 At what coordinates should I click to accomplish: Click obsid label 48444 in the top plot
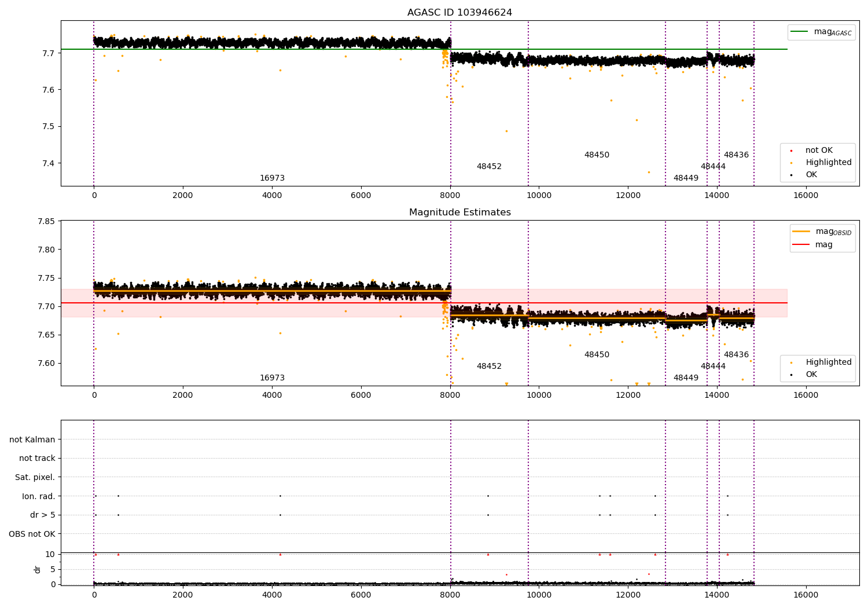point(713,167)
